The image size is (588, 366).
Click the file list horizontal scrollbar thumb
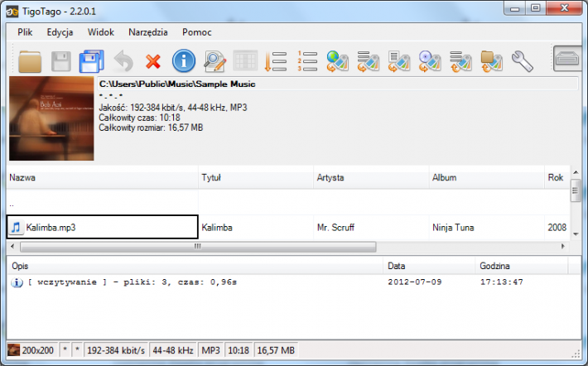pos(198,247)
